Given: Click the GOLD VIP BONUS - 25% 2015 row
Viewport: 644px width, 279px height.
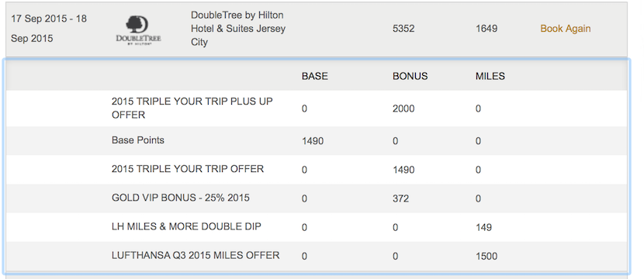Looking at the screenshot, I should (317, 198).
